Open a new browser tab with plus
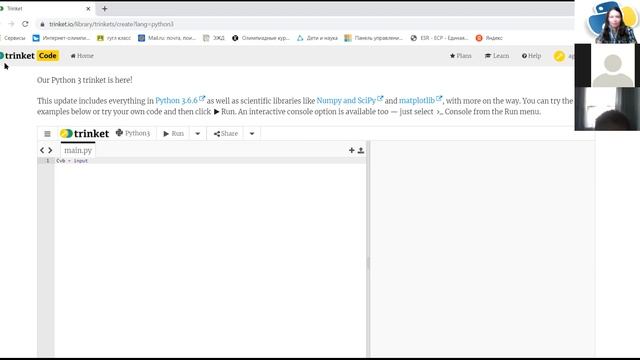The width and height of the screenshot is (640, 360). coord(104,8)
